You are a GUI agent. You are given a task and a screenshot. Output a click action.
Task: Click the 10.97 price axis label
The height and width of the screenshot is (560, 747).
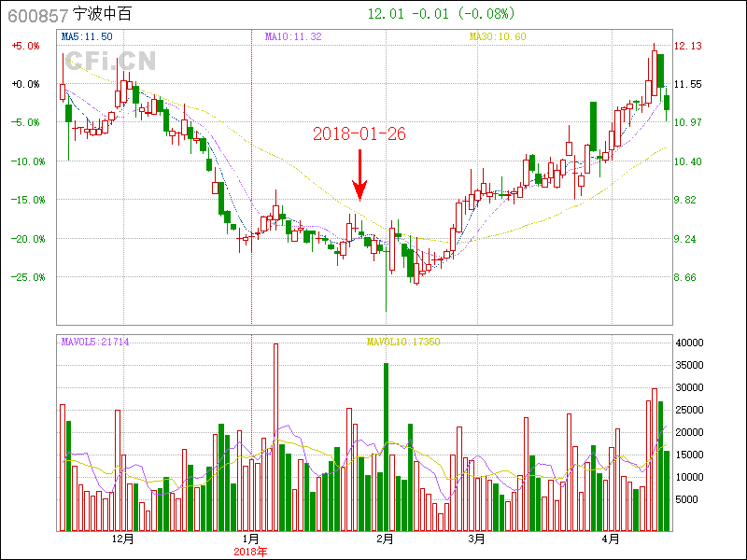[688, 122]
